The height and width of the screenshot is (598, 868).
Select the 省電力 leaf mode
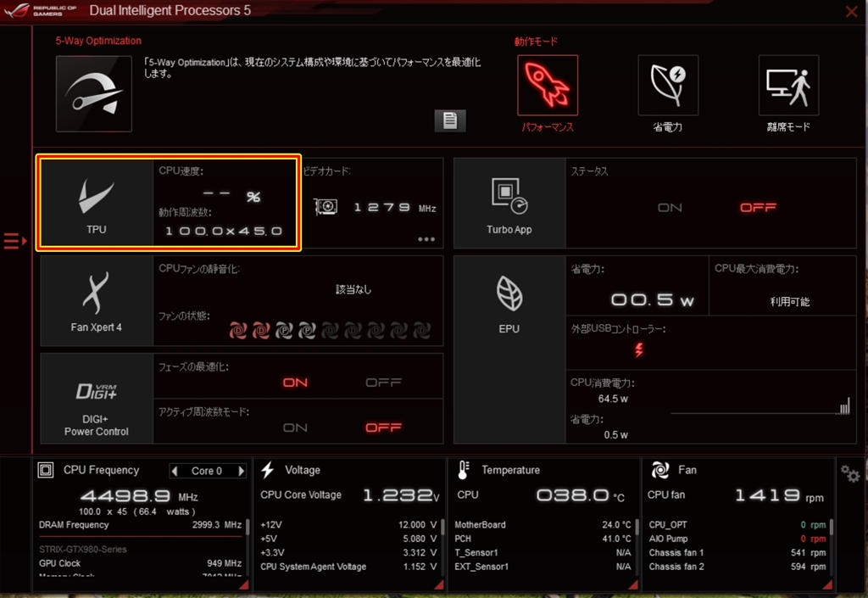coord(668,85)
